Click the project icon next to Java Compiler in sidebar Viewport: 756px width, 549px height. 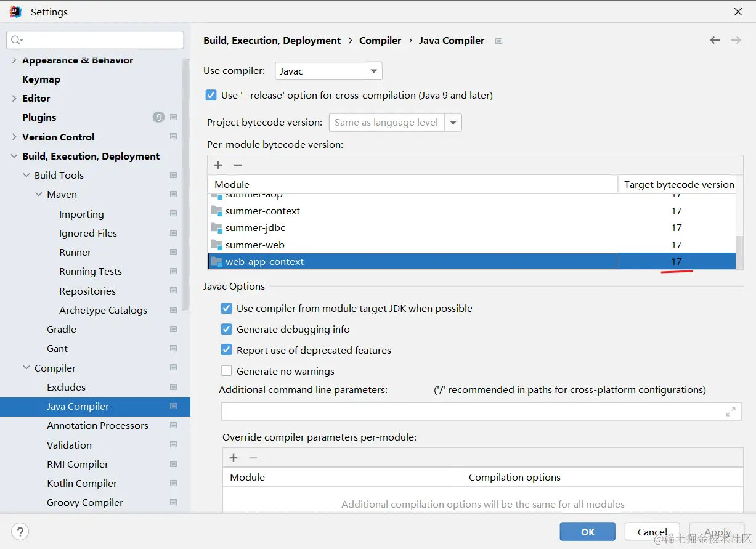coord(173,406)
